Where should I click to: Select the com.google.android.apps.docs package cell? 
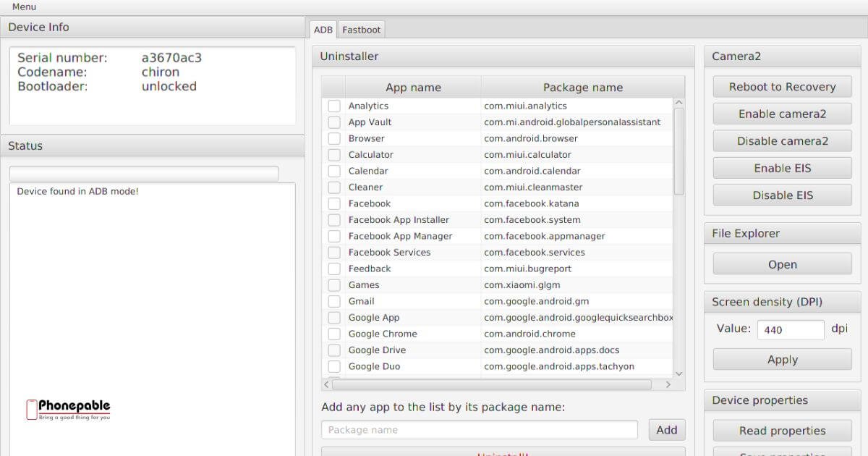pyautogui.click(x=577, y=350)
